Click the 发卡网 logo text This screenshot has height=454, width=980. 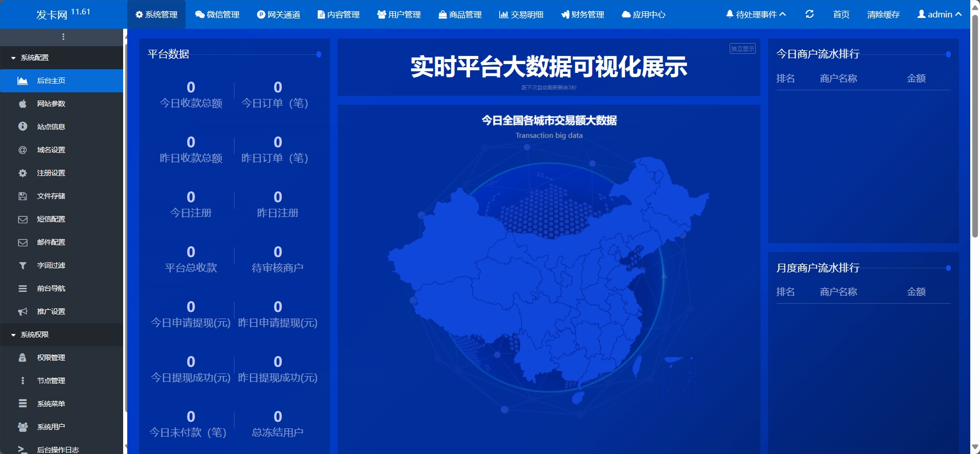(x=52, y=14)
